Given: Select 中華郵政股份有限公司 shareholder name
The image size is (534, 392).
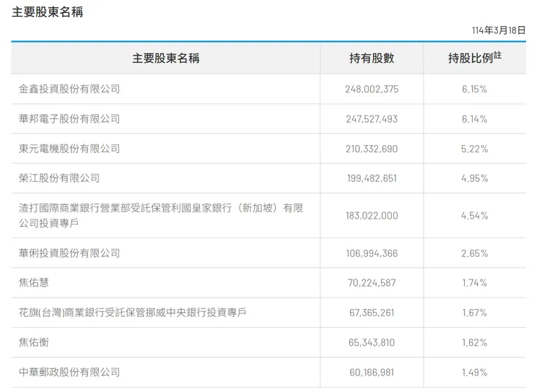Looking at the screenshot, I should point(69,372).
